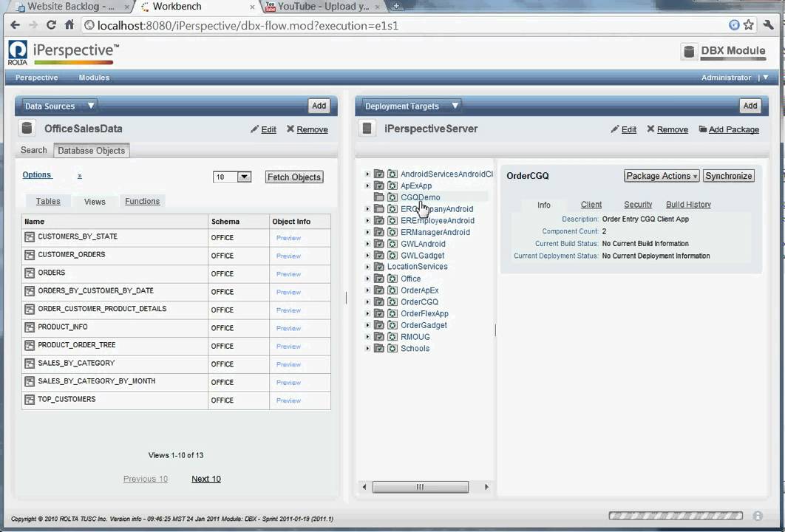
Task: Click the package icon beside RMOUG
Action: 392,337
